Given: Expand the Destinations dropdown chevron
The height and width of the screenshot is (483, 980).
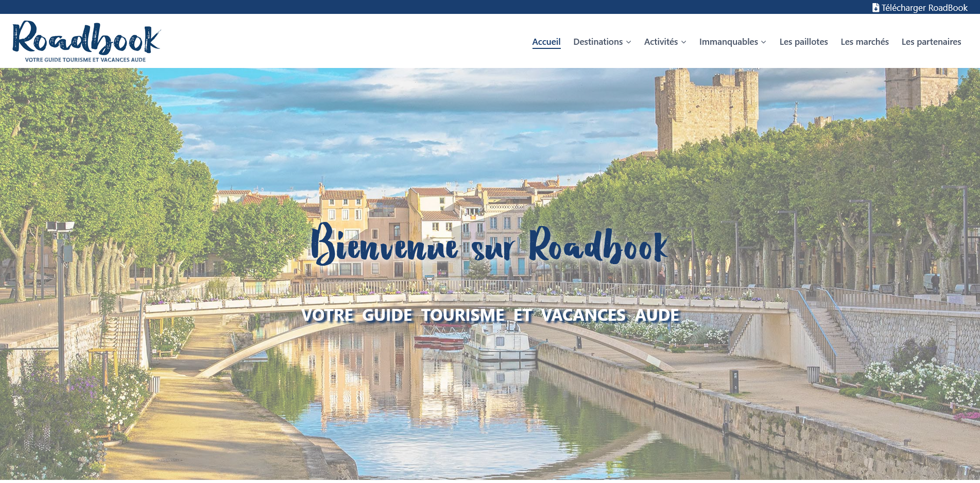Looking at the screenshot, I should tap(628, 42).
